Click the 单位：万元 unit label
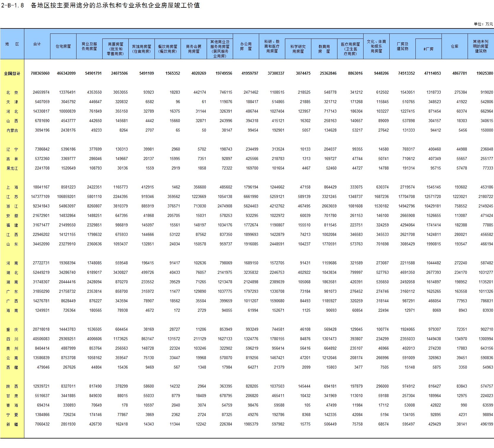 coord(483,24)
